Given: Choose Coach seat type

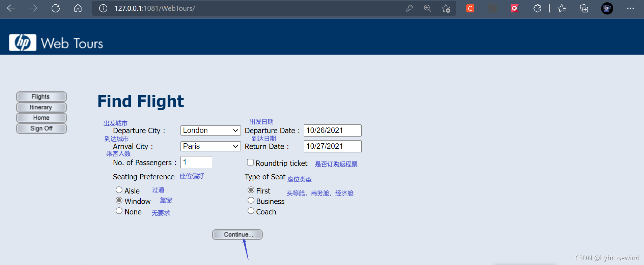Looking at the screenshot, I should point(251,211).
